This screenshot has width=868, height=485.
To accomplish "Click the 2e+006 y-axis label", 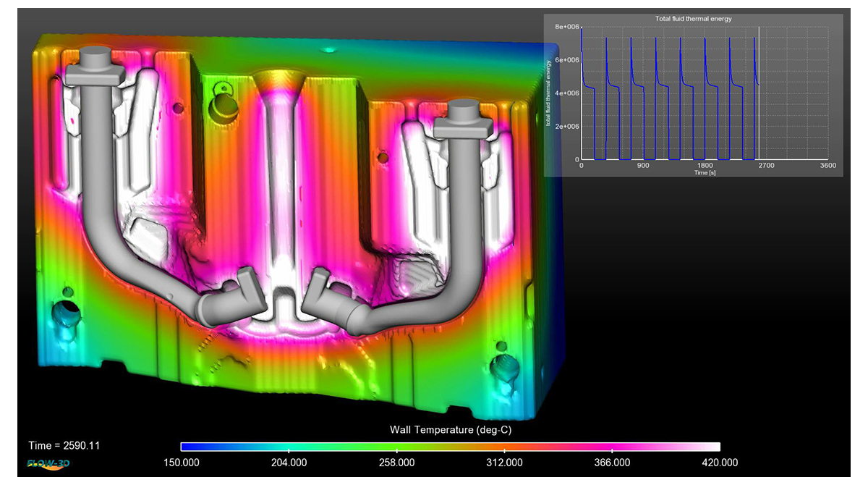I will coord(566,126).
